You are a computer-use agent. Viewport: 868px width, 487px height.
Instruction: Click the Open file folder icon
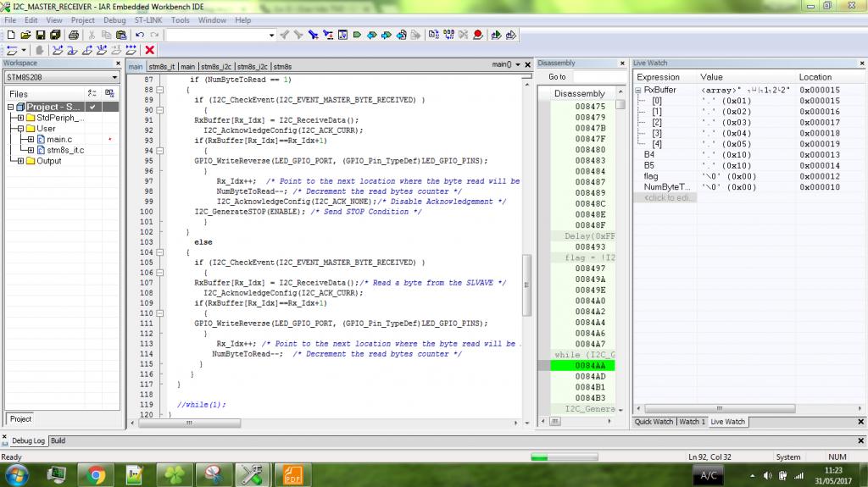tap(25, 35)
